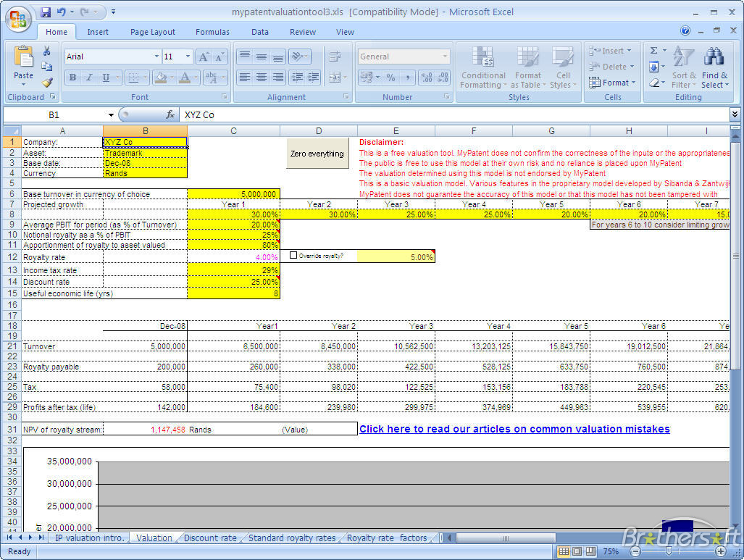This screenshot has height=560, width=744.
Task: Click the Sort & Filter icon
Action: [683, 65]
